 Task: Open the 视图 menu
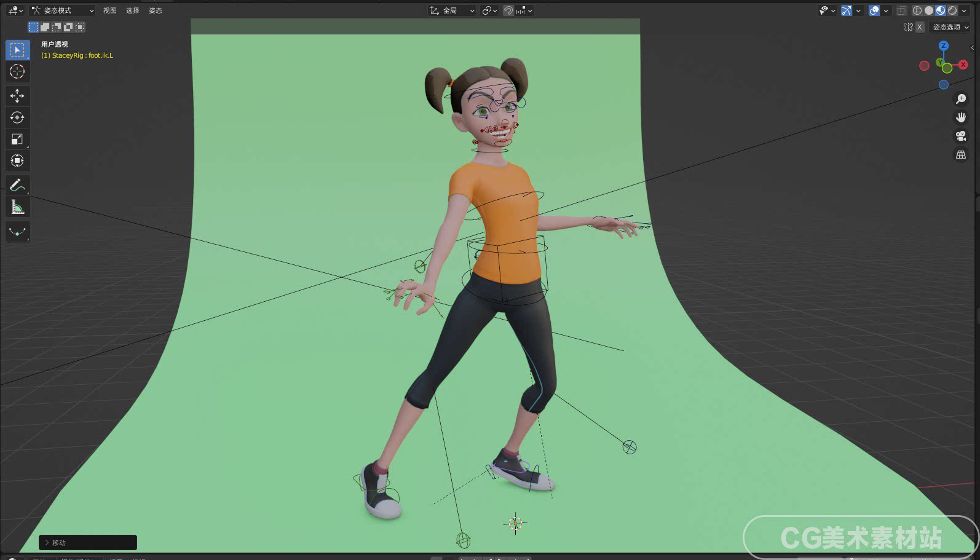tap(110, 10)
